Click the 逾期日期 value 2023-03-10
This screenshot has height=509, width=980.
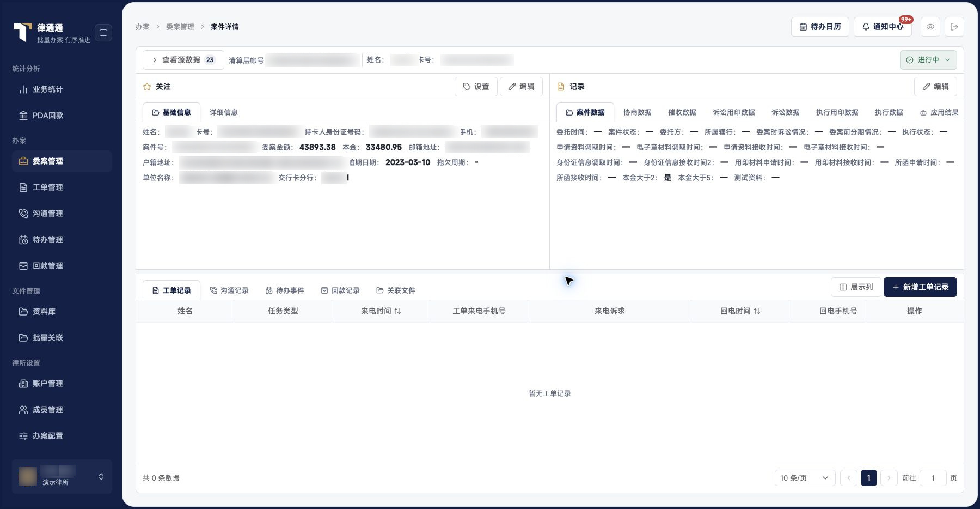[408, 162]
